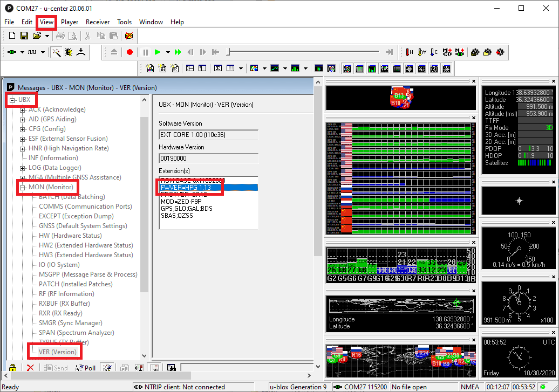Expand the CFG (Config) tree node

[x=23, y=129]
